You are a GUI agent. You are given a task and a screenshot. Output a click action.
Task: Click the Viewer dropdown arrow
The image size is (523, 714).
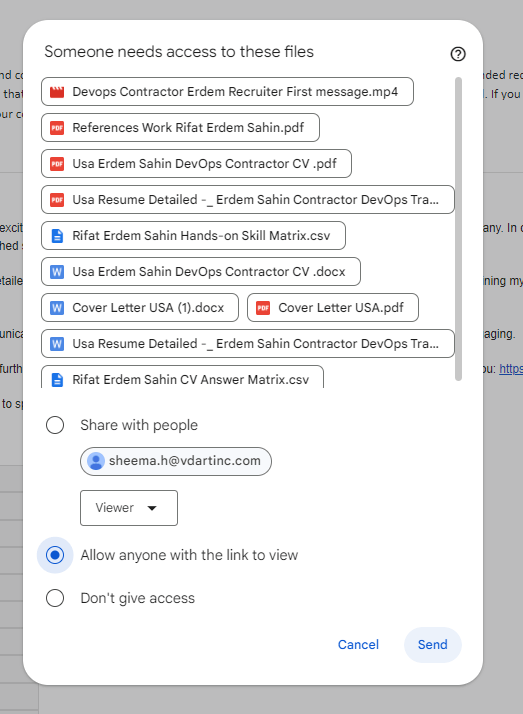(x=152, y=508)
